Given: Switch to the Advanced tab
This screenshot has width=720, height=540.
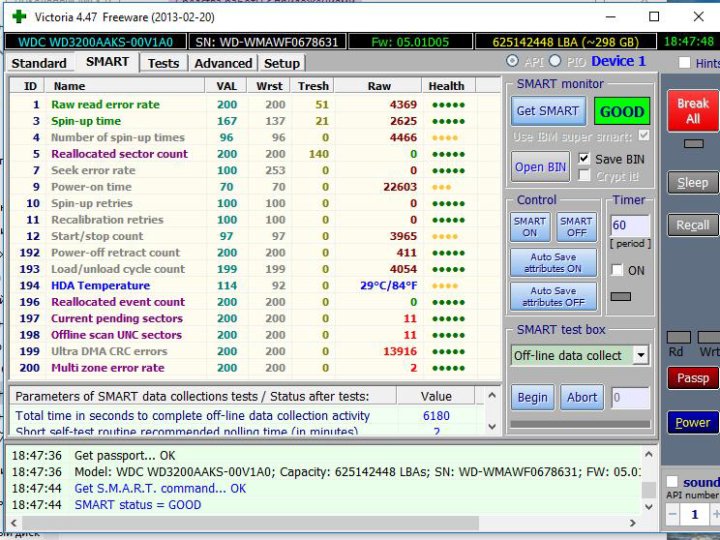Looking at the screenshot, I should (223, 63).
